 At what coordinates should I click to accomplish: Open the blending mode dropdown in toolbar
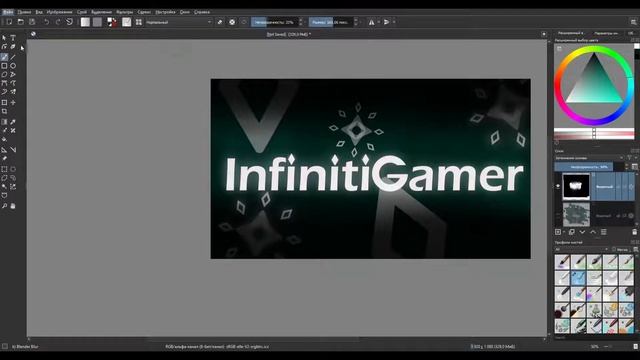click(x=179, y=22)
